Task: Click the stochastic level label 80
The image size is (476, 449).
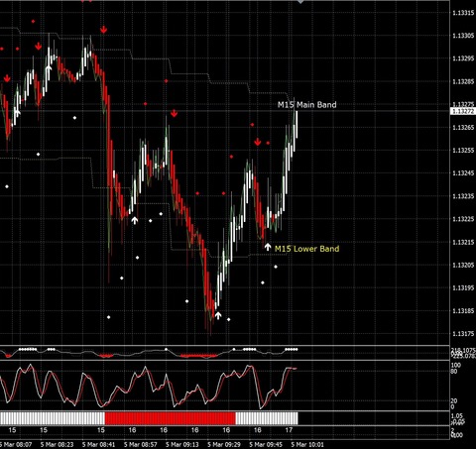Action: (454, 372)
